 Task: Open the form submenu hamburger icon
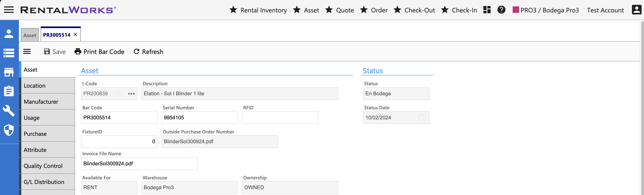[x=27, y=52]
